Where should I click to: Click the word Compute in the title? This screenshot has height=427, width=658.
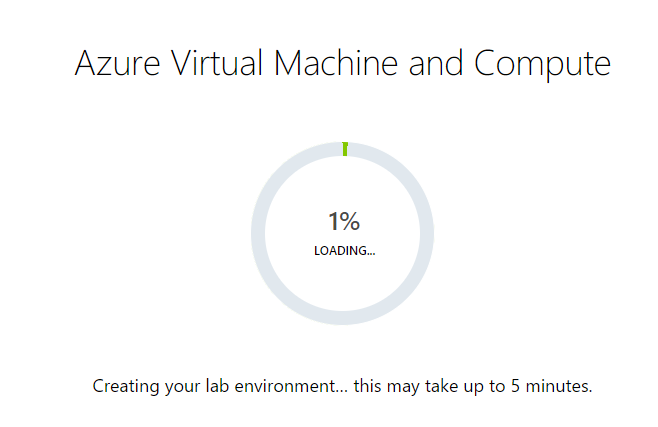542,65
